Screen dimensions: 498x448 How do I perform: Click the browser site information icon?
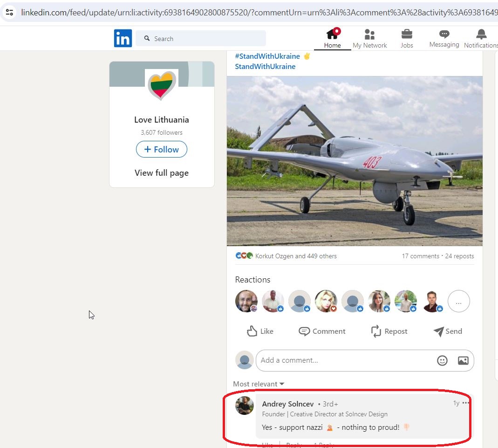(9, 13)
